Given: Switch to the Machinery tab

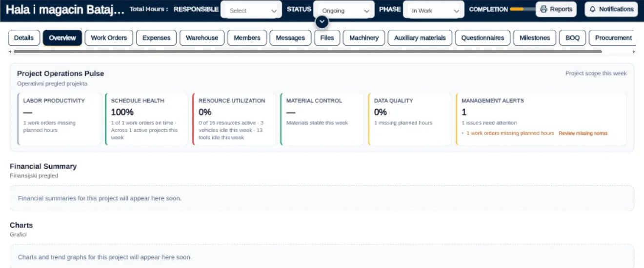Looking at the screenshot, I should pos(364,38).
